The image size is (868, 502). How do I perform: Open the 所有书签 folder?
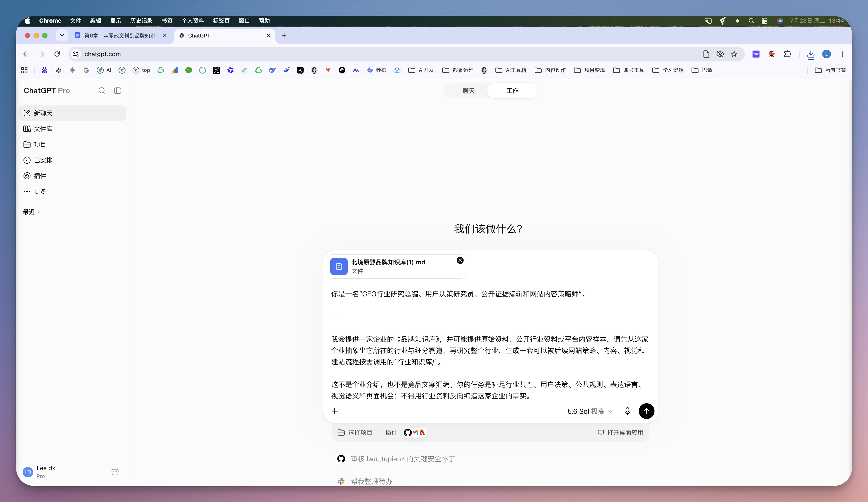click(x=830, y=70)
